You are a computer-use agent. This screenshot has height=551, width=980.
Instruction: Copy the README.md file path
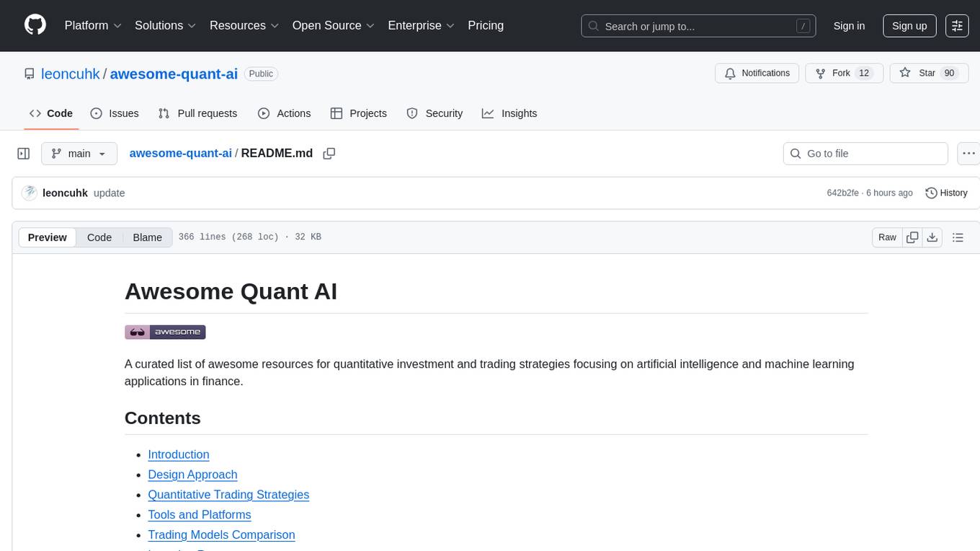coord(329,154)
